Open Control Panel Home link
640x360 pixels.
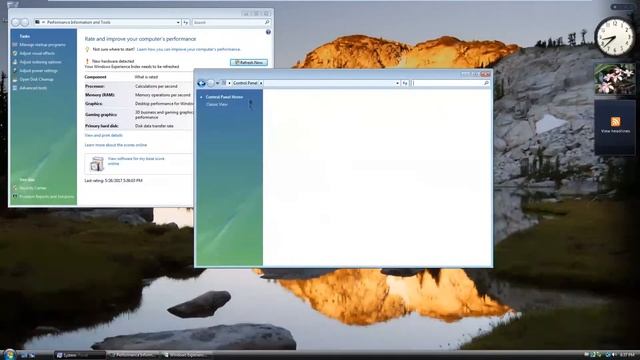224,97
